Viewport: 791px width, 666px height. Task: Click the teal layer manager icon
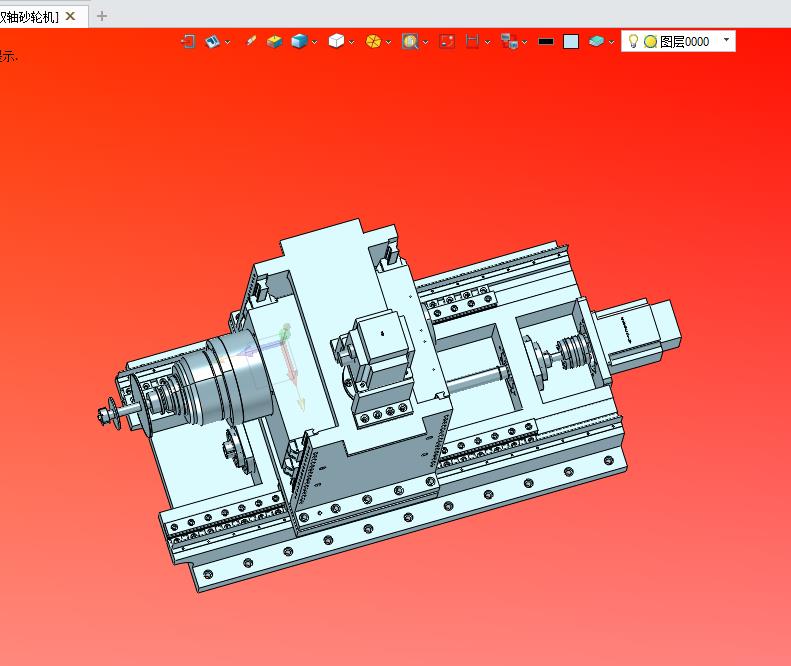[596, 41]
